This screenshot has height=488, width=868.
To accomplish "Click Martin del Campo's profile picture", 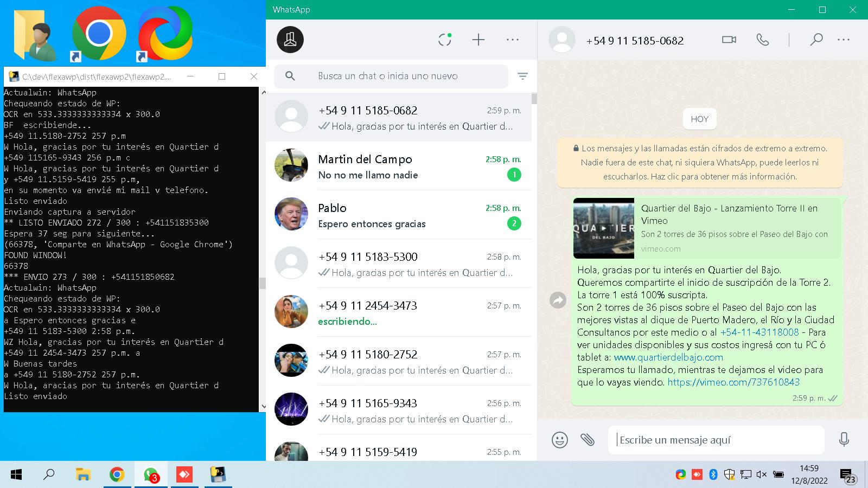I will (x=291, y=165).
